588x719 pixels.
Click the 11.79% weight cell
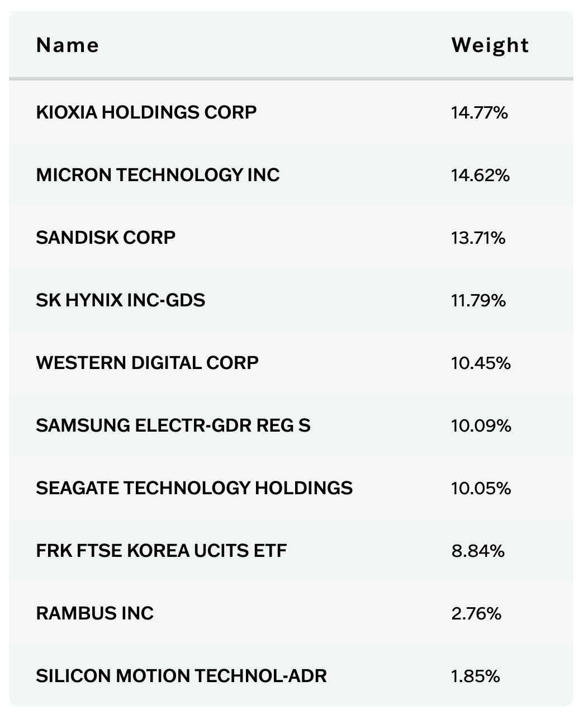478,301
